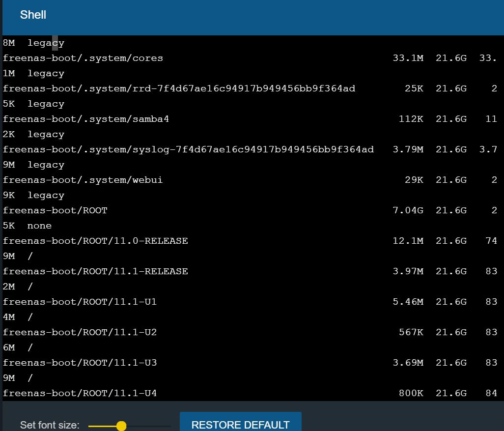
Task: Click the 3.69M used value
Action: point(408,363)
